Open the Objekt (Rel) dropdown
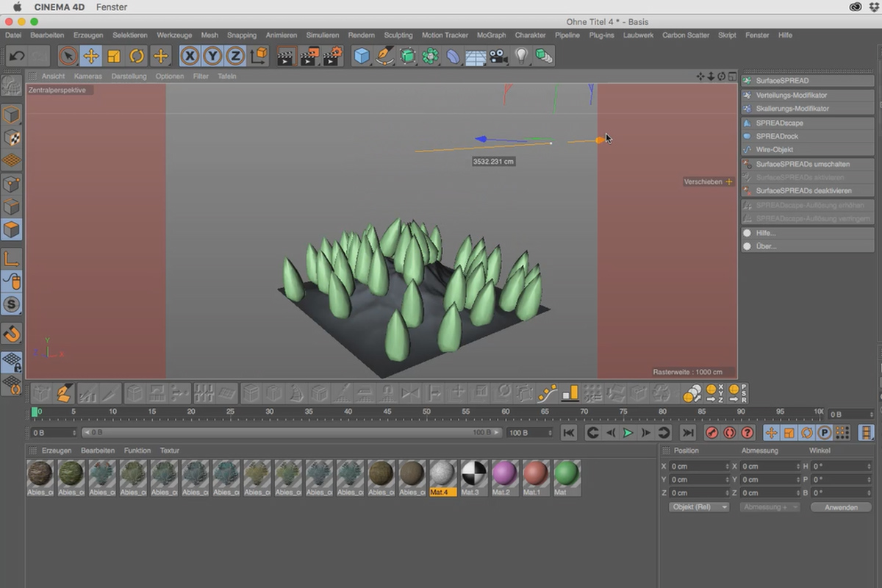The image size is (882, 588). (699, 507)
